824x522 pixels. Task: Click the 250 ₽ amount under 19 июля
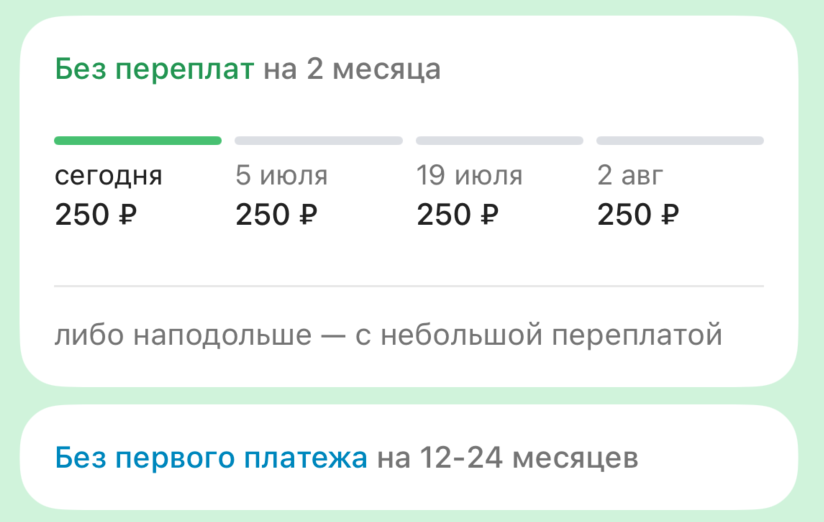point(458,215)
